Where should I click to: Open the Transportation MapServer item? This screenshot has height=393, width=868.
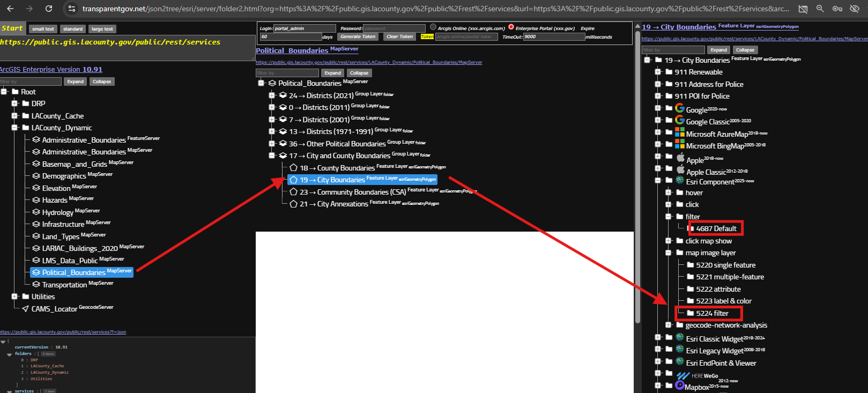tap(64, 285)
